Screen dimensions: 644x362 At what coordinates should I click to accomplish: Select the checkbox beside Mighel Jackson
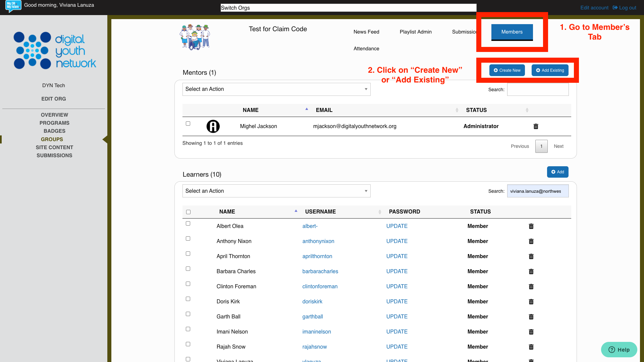click(188, 123)
